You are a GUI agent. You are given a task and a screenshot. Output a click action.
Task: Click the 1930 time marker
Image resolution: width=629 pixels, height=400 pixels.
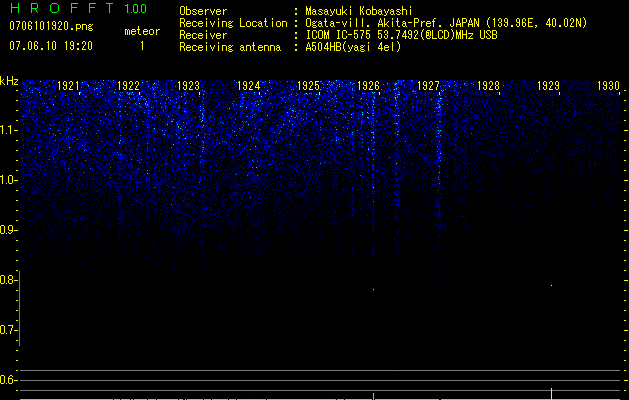tap(609, 85)
